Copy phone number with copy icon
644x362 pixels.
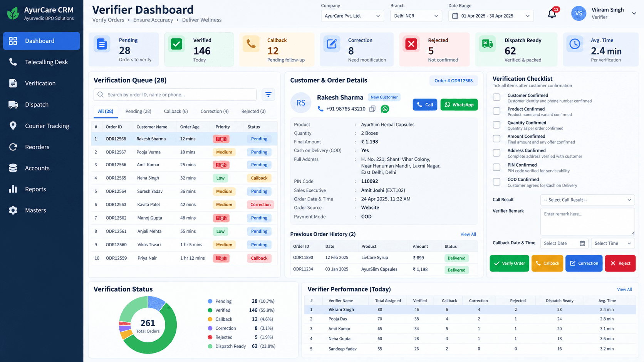(x=372, y=109)
